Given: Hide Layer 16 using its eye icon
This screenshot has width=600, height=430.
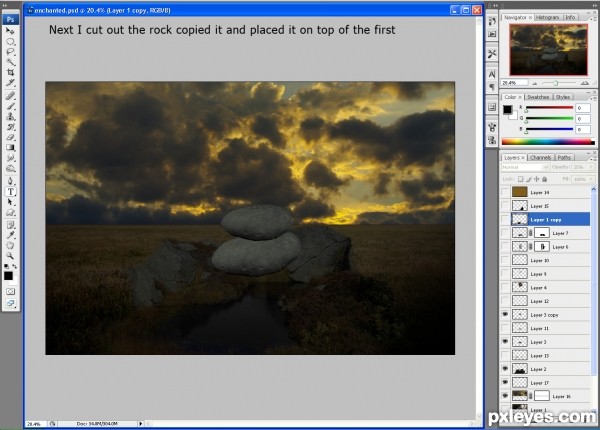Looking at the screenshot, I should pyautogui.click(x=505, y=396).
